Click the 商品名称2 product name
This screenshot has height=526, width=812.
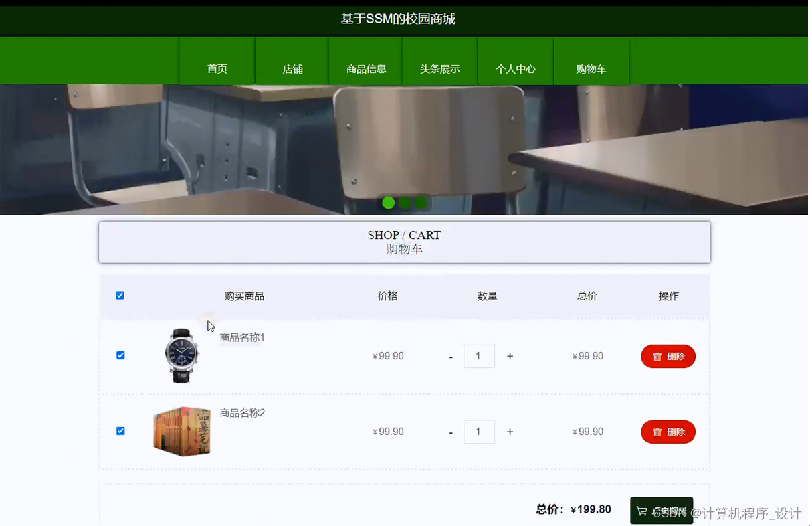tap(242, 413)
